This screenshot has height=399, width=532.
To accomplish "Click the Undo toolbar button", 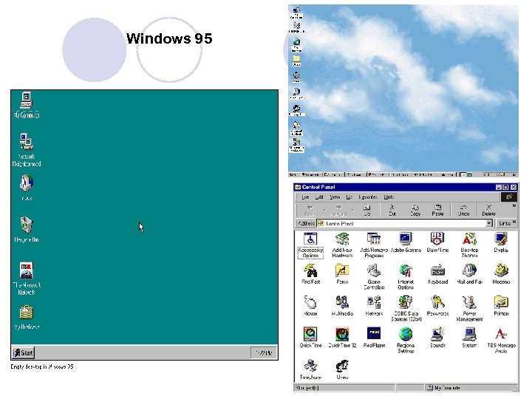I will point(463,211).
